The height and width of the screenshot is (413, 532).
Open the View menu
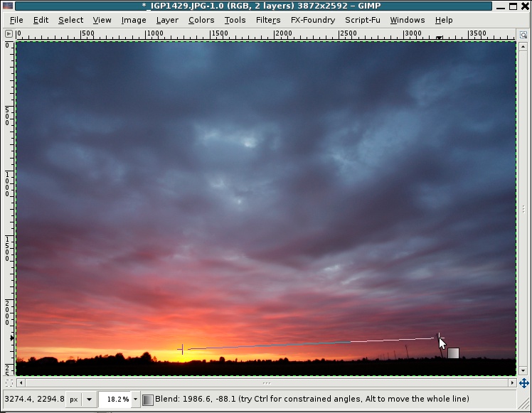click(102, 20)
